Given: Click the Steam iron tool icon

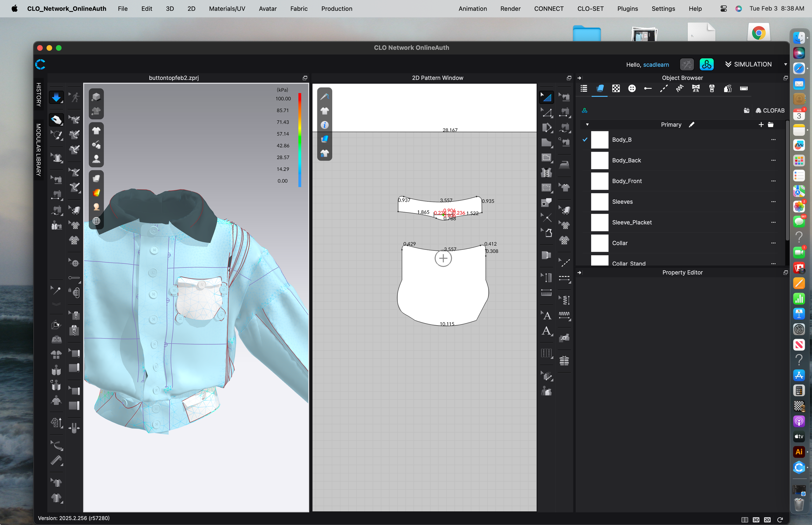Looking at the screenshot, I should (564, 165).
